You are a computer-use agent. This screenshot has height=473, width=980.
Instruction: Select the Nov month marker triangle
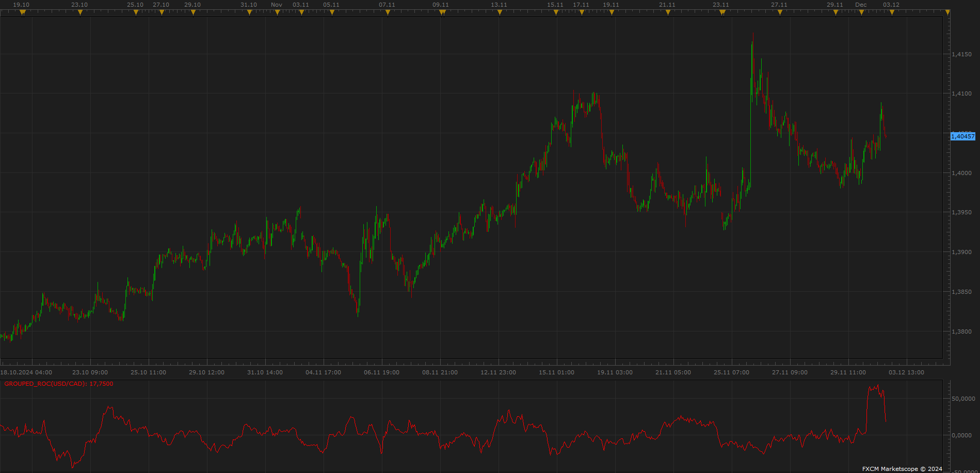tap(277, 13)
